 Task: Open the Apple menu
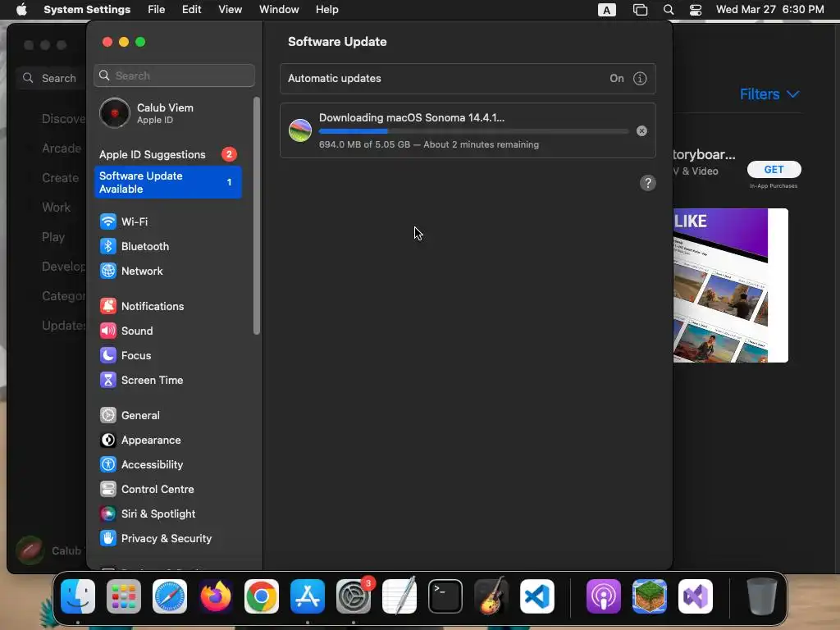pyautogui.click(x=21, y=10)
